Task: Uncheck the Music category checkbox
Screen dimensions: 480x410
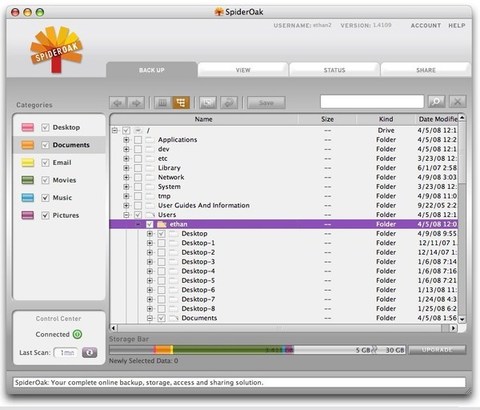Action: point(45,198)
